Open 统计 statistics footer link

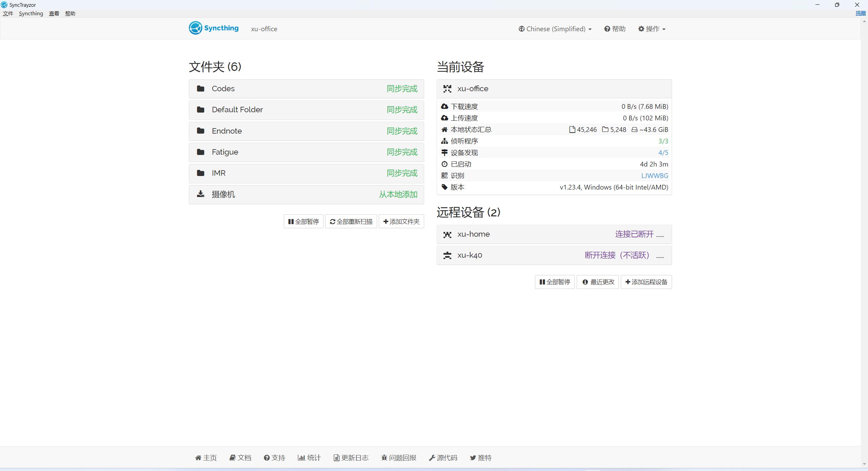click(x=309, y=458)
